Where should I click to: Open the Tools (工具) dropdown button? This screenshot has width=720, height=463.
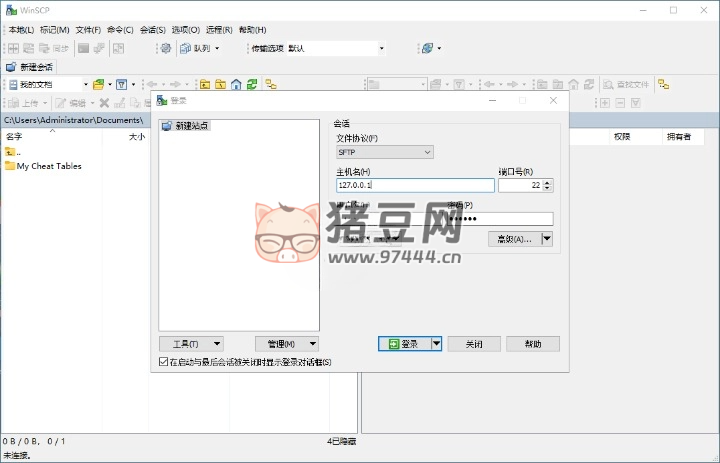point(190,343)
